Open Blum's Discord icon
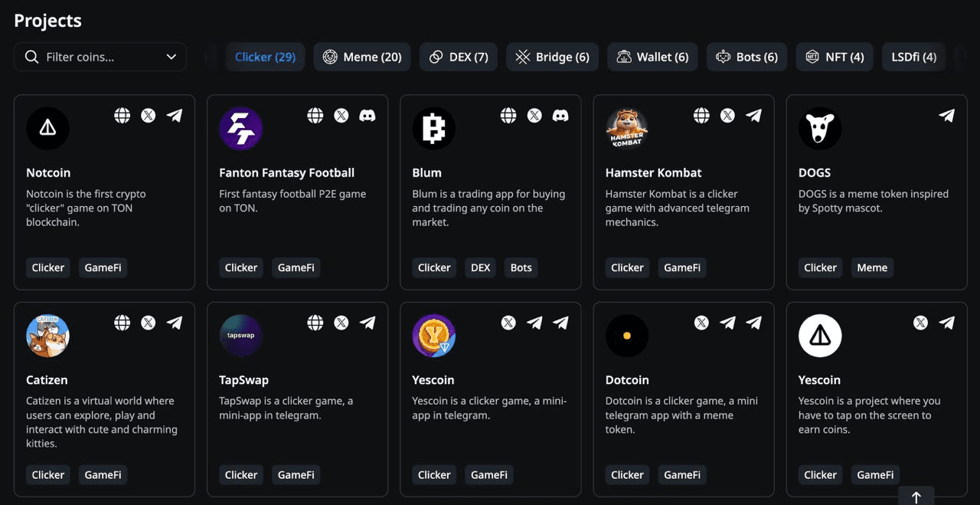The width and height of the screenshot is (980, 505). [x=560, y=115]
